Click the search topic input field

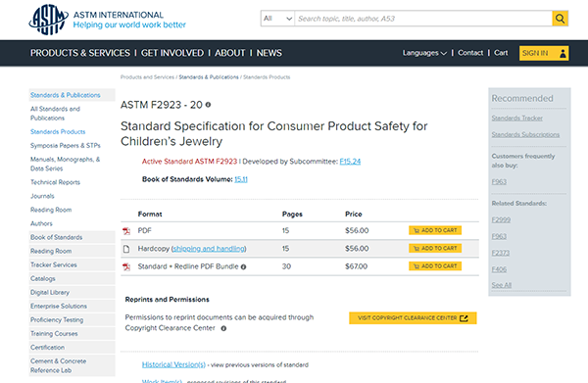(423, 19)
